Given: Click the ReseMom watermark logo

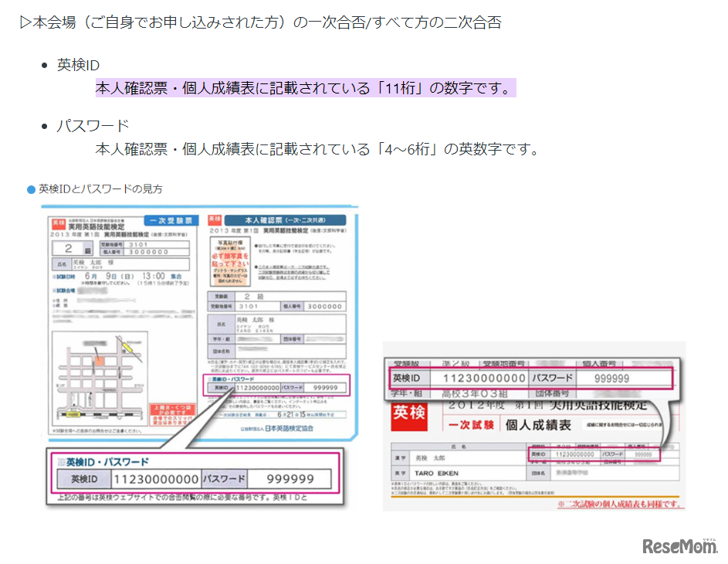Looking at the screenshot, I should coord(680,546).
